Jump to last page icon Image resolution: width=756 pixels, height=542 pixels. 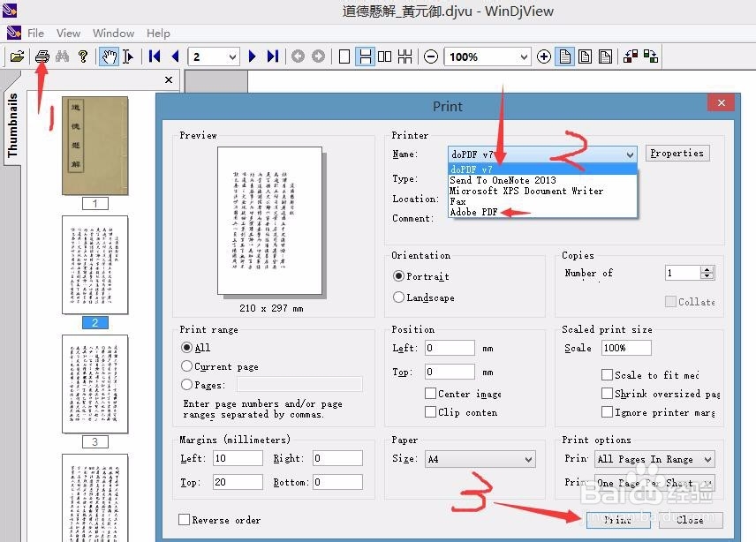(272, 56)
